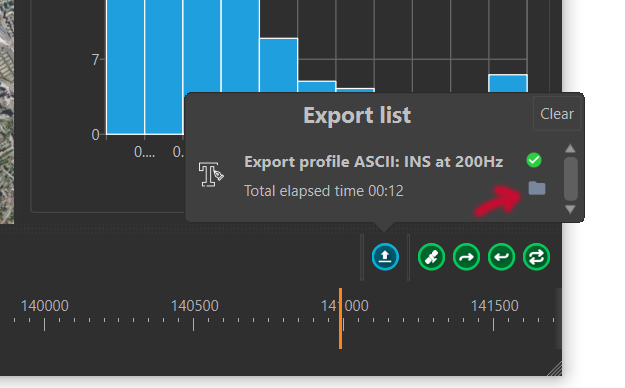This screenshot has height=388, width=625.
Task: Click the green checkmark completed status
Action: pyautogui.click(x=534, y=160)
